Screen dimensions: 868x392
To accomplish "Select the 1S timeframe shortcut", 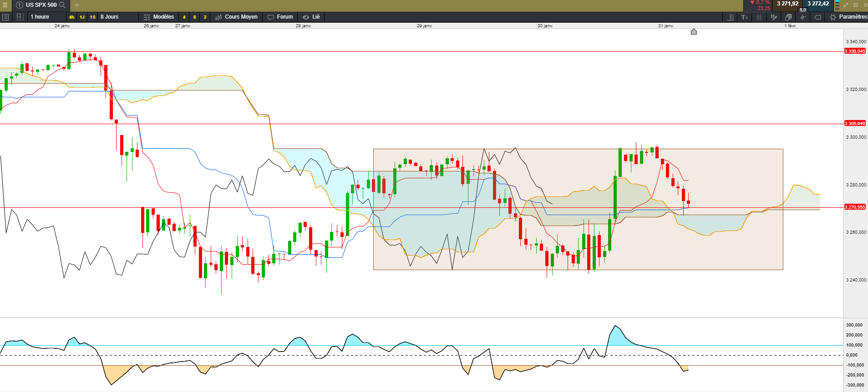I will tap(92, 17).
